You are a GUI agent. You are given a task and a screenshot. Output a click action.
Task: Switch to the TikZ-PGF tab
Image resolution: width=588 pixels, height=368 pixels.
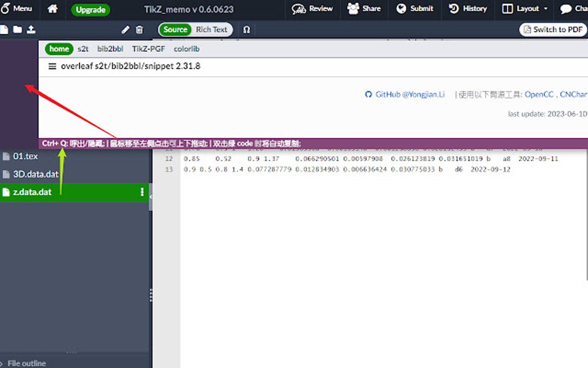[148, 48]
